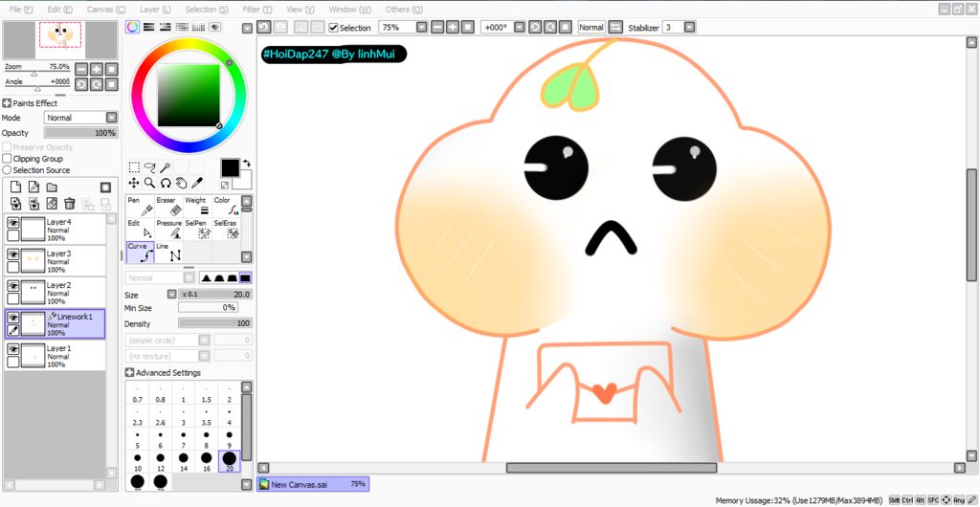Open the Layer menu
Viewport: 980px width, 507px height.
click(x=155, y=10)
